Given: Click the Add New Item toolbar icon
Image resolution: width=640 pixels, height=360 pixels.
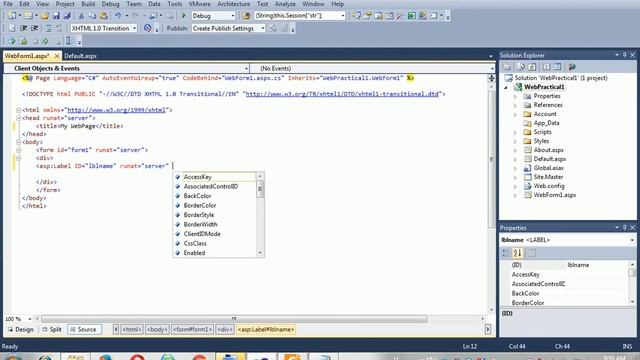Looking at the screenshot, I should (28, 16).
